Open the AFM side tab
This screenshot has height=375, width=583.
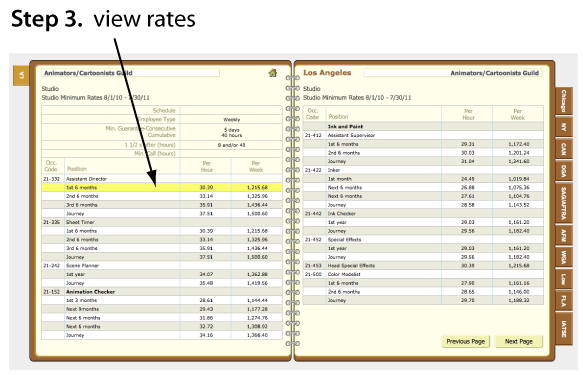coord(563,235)
